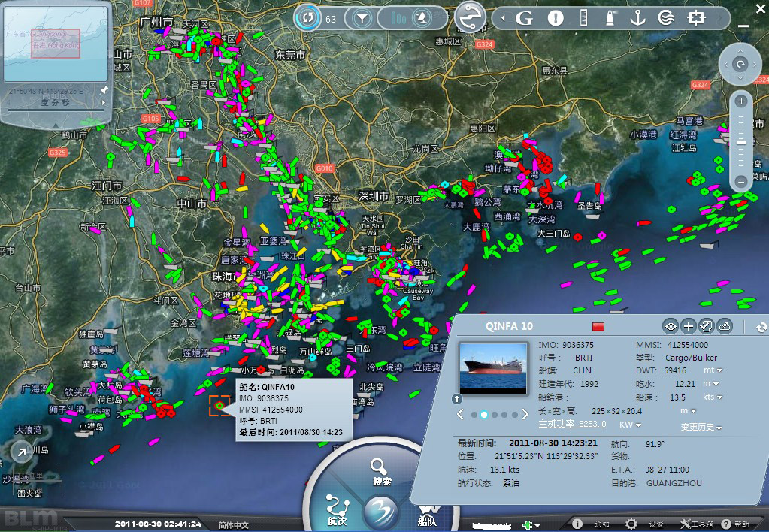This screenshot has height=532, width=769.
Task: Open the 帮助 help item
Action: (735, 524)
